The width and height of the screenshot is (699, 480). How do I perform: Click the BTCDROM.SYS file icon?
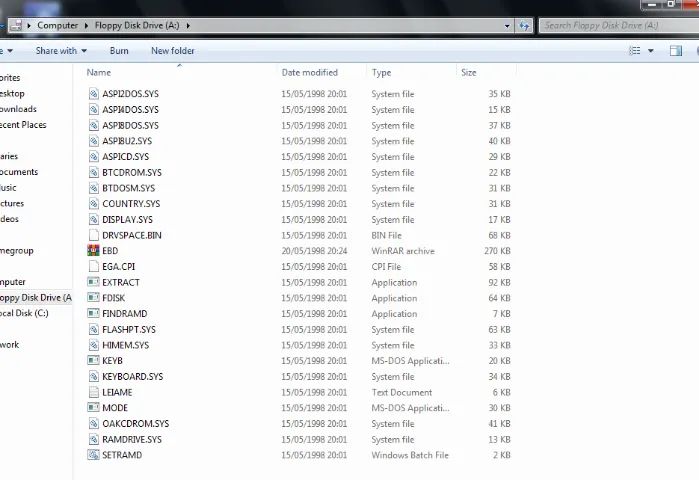[x=93, y=172]
